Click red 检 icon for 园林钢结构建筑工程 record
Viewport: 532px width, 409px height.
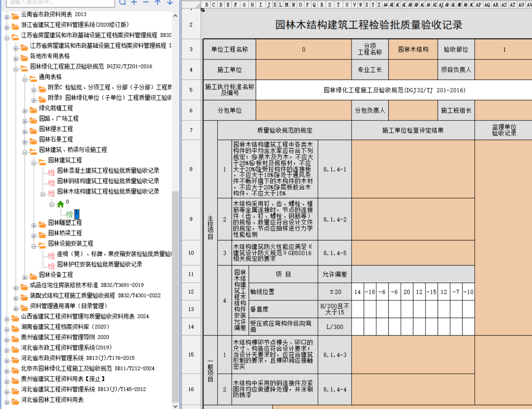tap(52, 183)
